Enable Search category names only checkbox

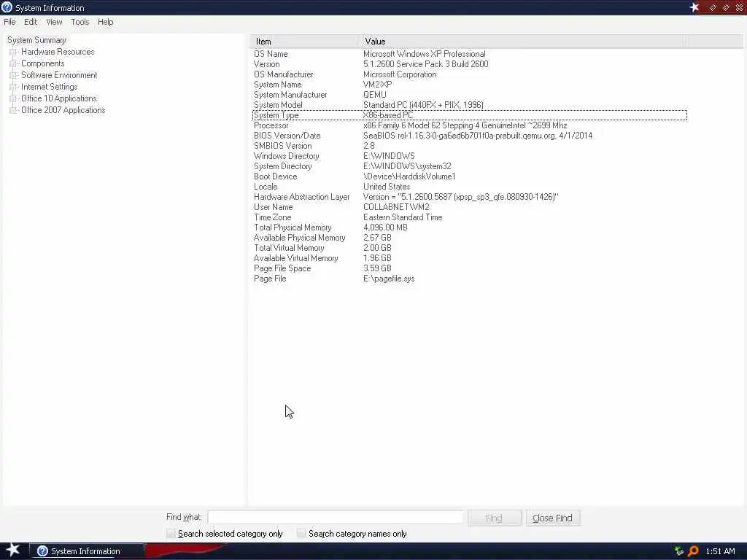(x=301, y=533)
